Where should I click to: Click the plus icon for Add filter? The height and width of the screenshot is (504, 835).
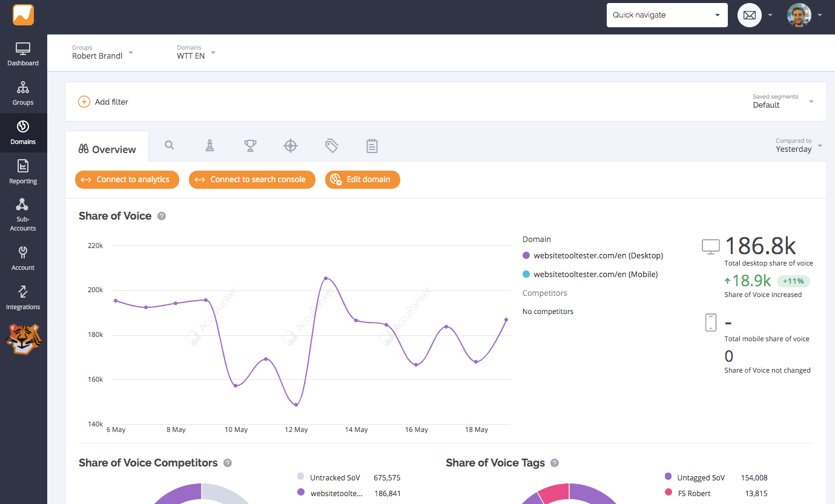coord(84,102)
